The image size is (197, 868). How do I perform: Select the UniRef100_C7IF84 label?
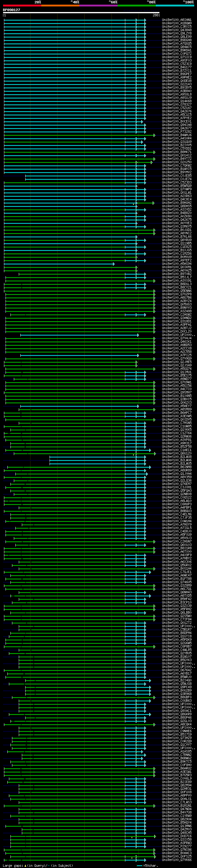[177, 619]
